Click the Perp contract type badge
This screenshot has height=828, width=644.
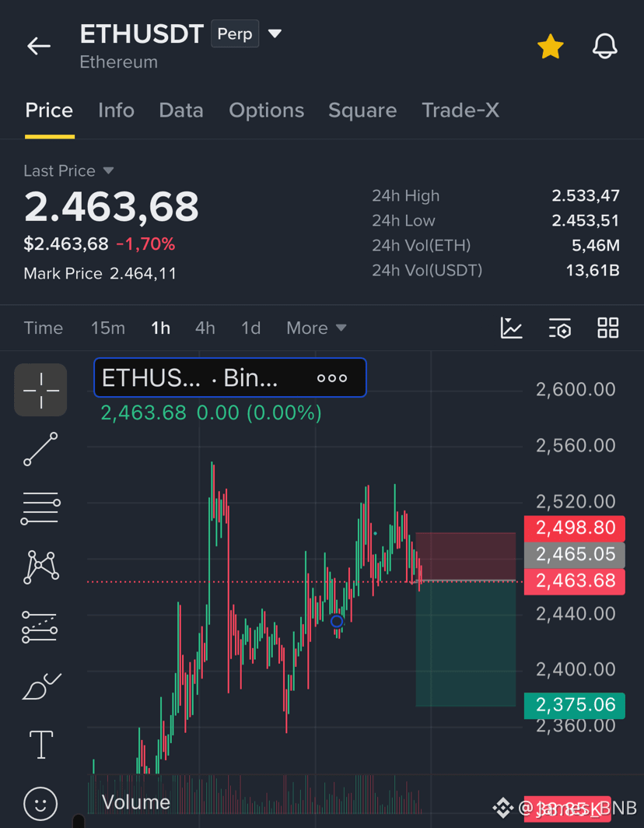(x=235, y=33)
